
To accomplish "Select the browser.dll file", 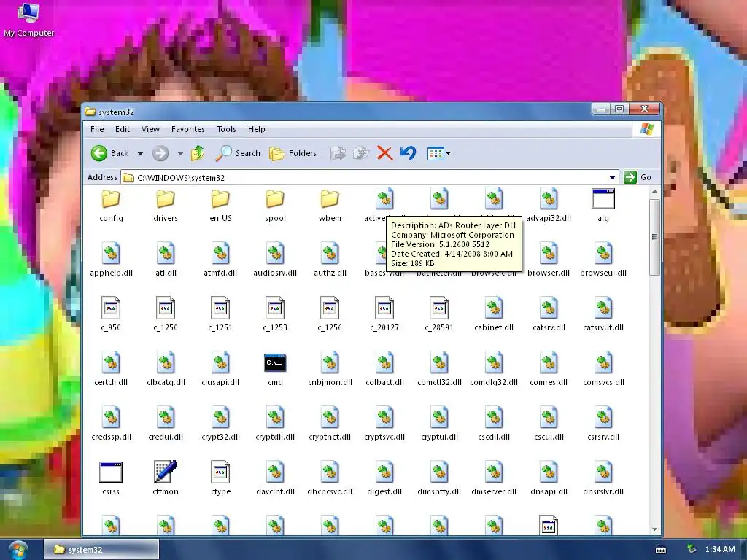I will point(549,260).
